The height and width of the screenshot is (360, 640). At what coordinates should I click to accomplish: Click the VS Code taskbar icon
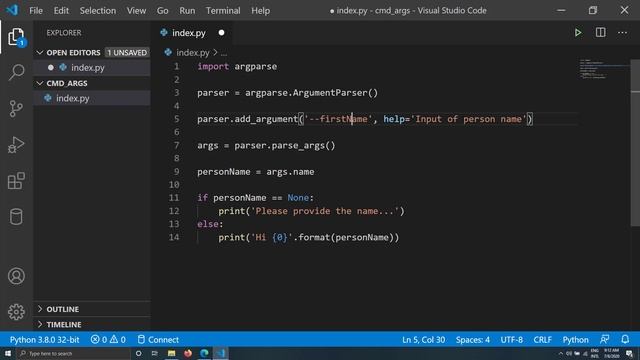pyautogui.click(x=221, y=353)
